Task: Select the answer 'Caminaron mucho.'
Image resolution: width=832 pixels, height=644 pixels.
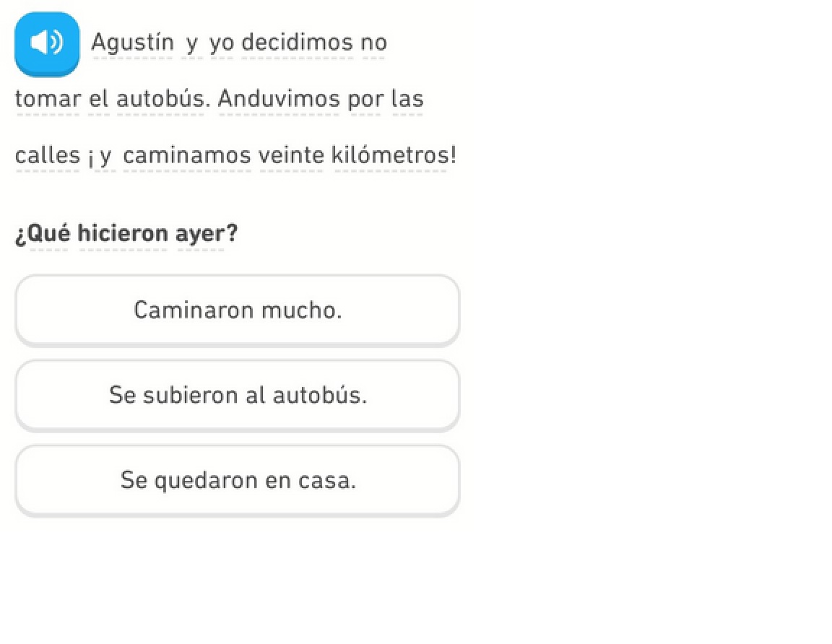Action: 237,310
